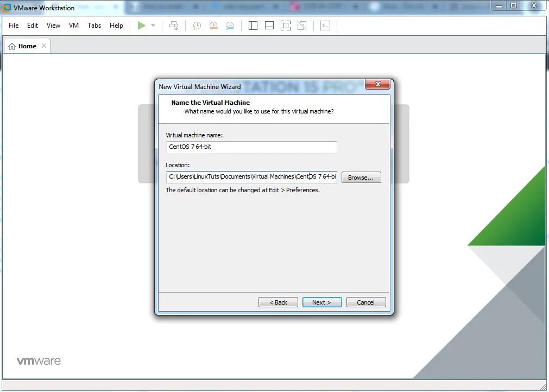Click the Browse... button
Screen dimensions: 549x392
361,178
